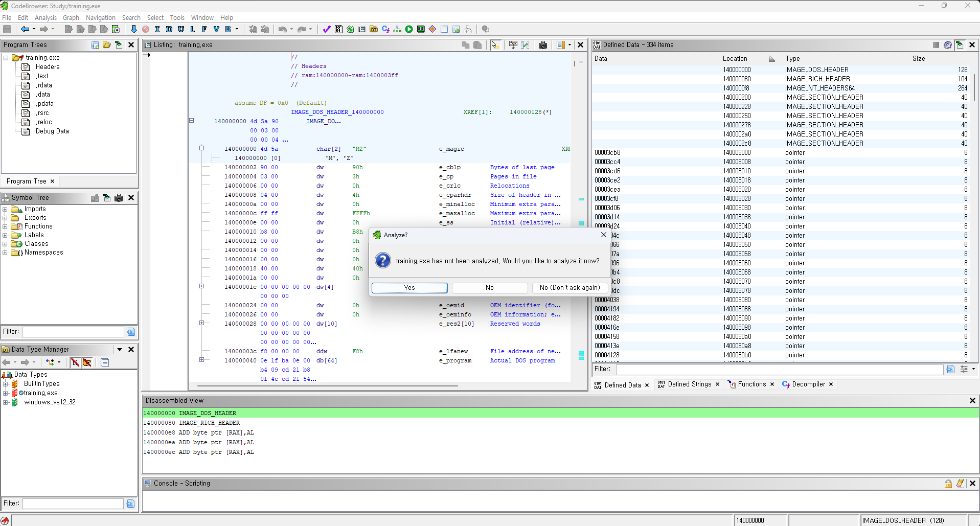Screen dimensions: 980x526
Task: Expand windows_vs12_32 in Data Type Manager
Action: coord(6,402)
